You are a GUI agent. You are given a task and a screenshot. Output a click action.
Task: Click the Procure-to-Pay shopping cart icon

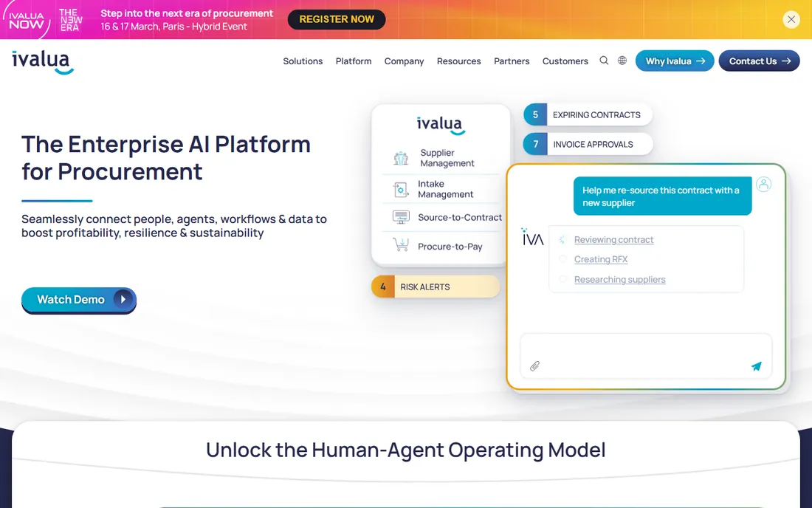(401, 244)
